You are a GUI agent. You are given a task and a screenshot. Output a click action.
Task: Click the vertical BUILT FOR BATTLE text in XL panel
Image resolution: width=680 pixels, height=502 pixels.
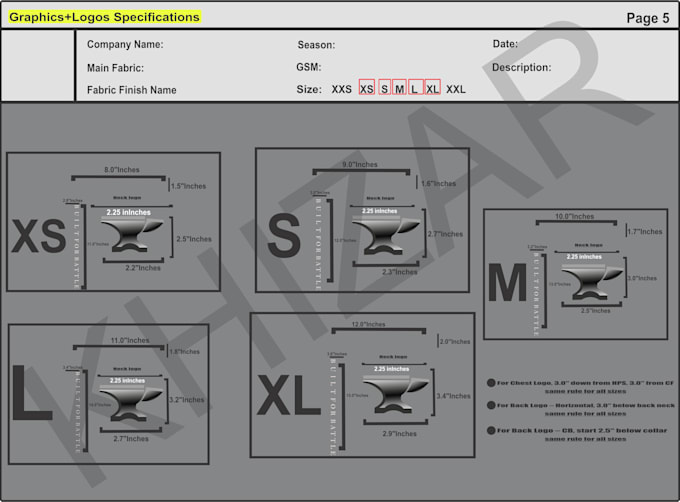(333, 407)
